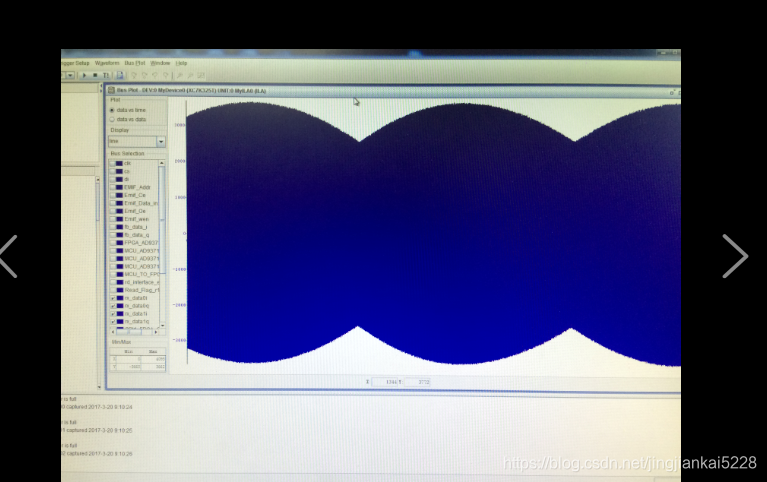Click the Bus Selection list scroll up arrow
The image size is (767, 482).
(x=162, y=163)
